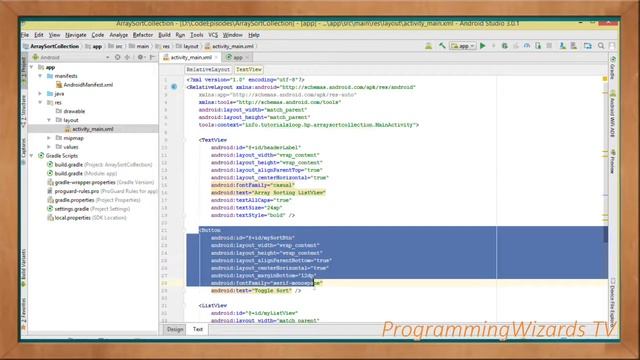Screen dimensions: 640x360
Task: Select local.properties file
Action: (x=87, y=218)
